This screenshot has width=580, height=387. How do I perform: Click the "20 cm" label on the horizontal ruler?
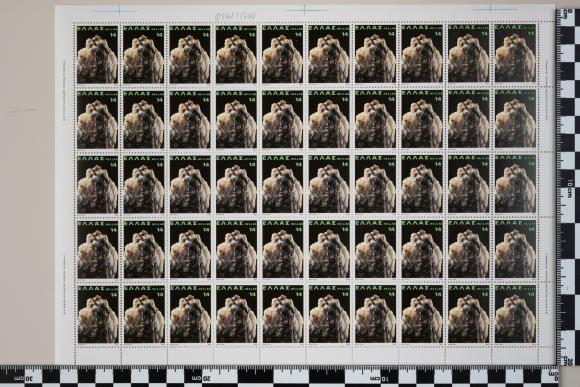coord(200,378)
